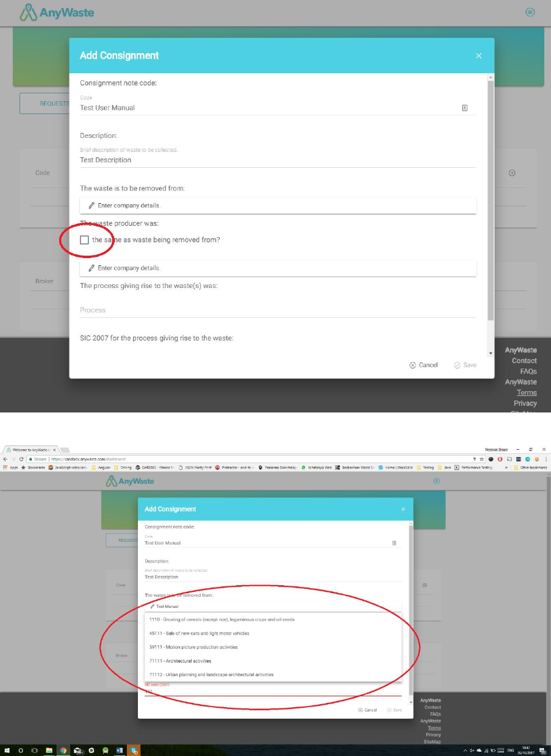Screen dimensions: 551x756
Task: Open the Terms footer link in the top screenshot
Action: tap(527, 392)
